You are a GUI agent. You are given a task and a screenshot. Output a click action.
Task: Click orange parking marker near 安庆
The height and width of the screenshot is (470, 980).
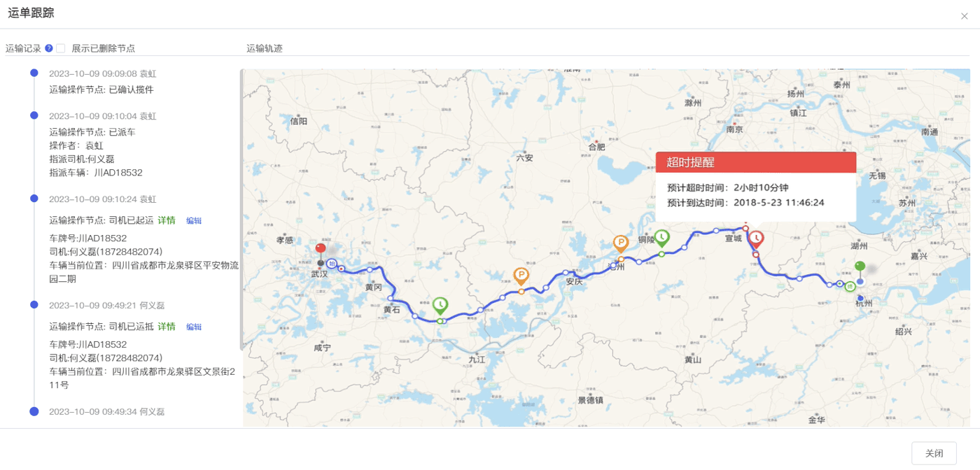521,277
